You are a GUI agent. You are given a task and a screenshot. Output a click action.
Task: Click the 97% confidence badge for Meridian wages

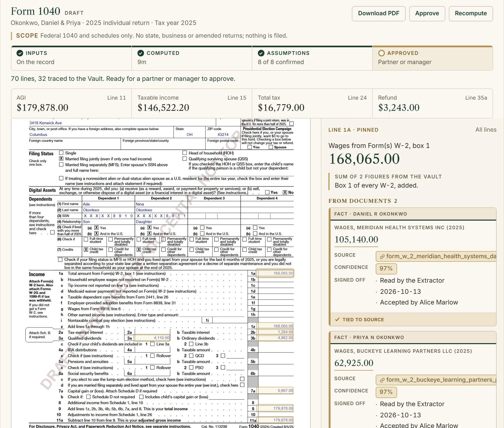tap(386, 268)
